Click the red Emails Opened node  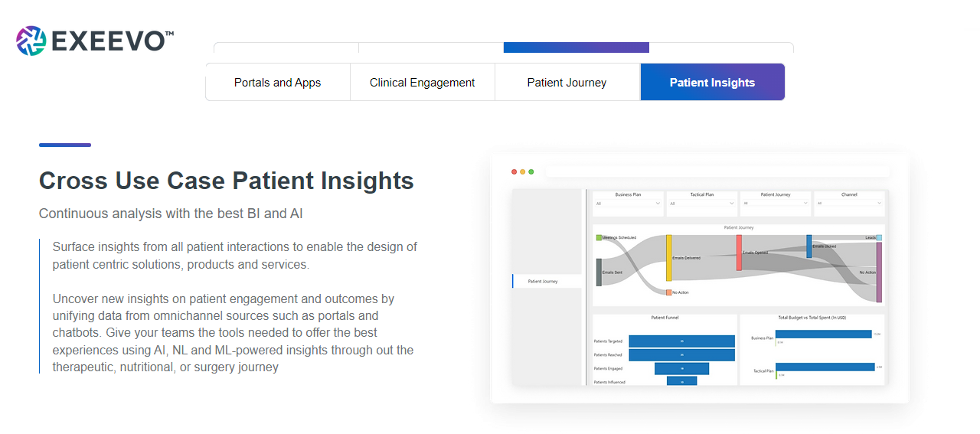(739, 253)
